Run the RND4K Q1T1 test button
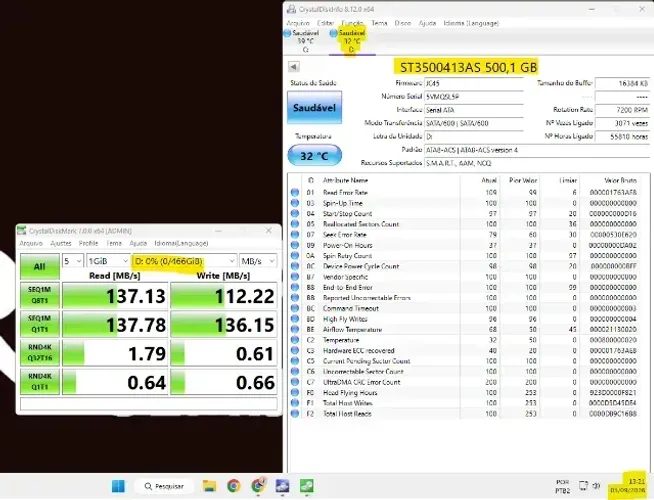654x500 pixels. coord(40,382)
